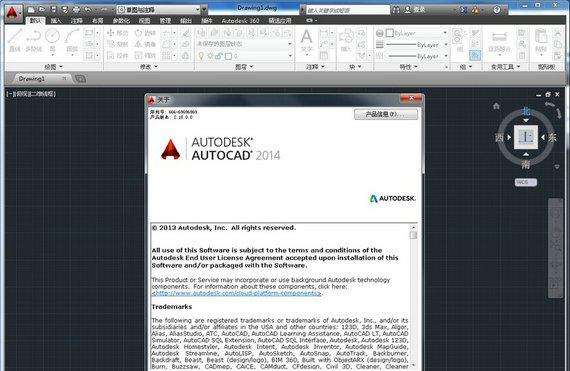Click the Product Information button in About dialog

click(x=386, y=114)
